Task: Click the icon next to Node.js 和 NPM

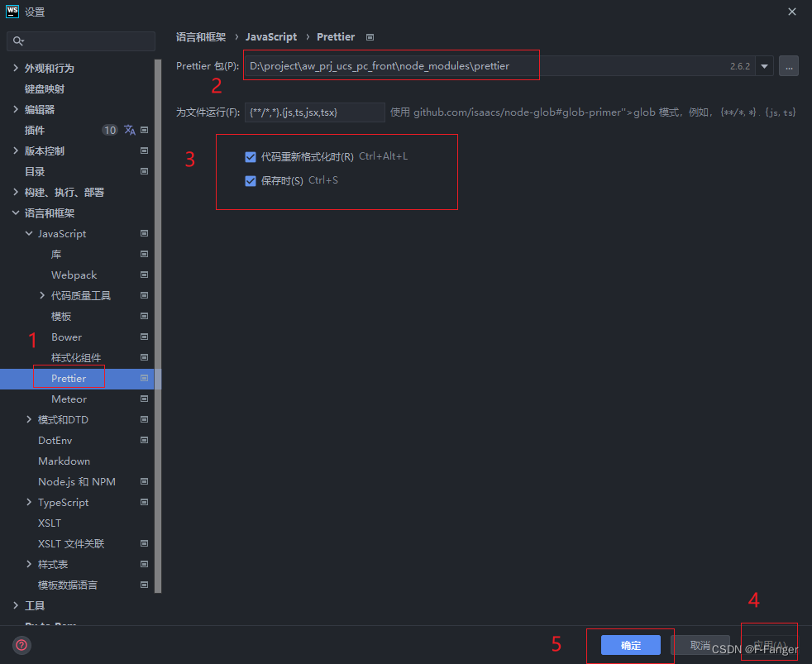Action: pyautogui.click(x=144, y=481)
